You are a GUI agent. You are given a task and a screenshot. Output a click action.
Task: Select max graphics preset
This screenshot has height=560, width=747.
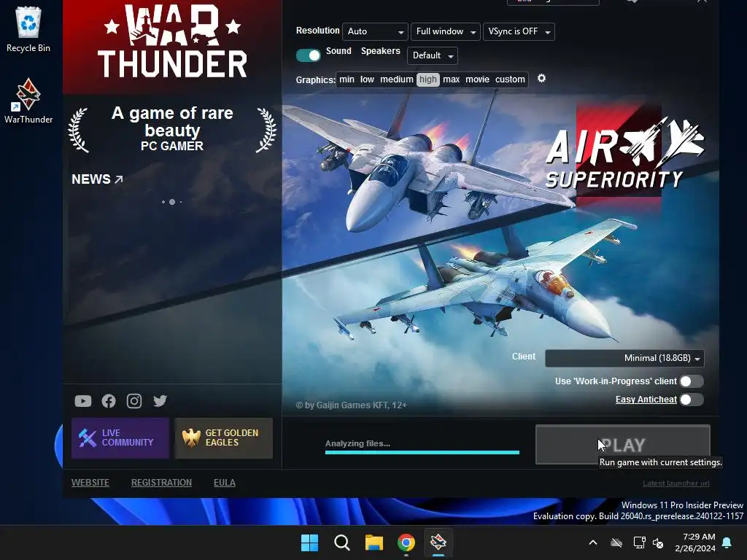click(x=451, y=79)
